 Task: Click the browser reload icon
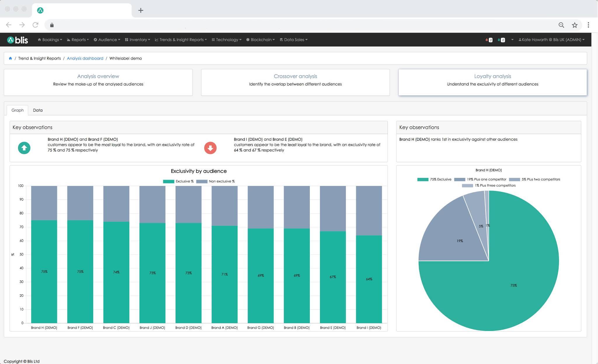[x=35, y=25]
